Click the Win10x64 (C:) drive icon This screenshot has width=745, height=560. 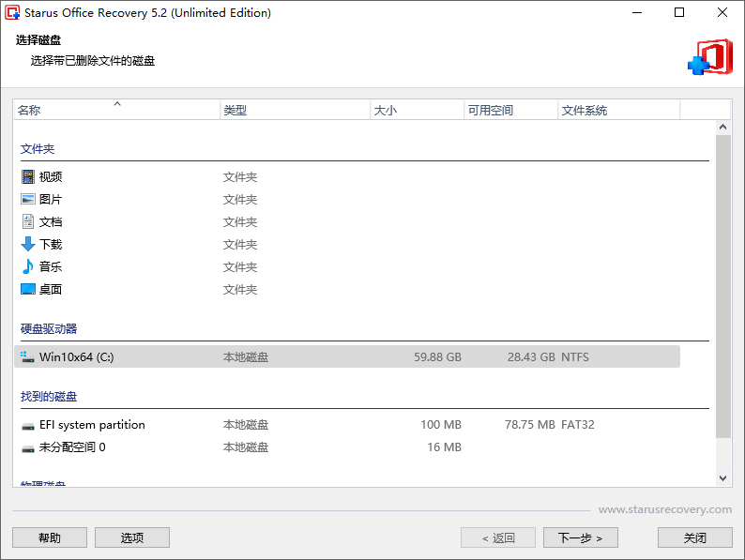point(27,356)
